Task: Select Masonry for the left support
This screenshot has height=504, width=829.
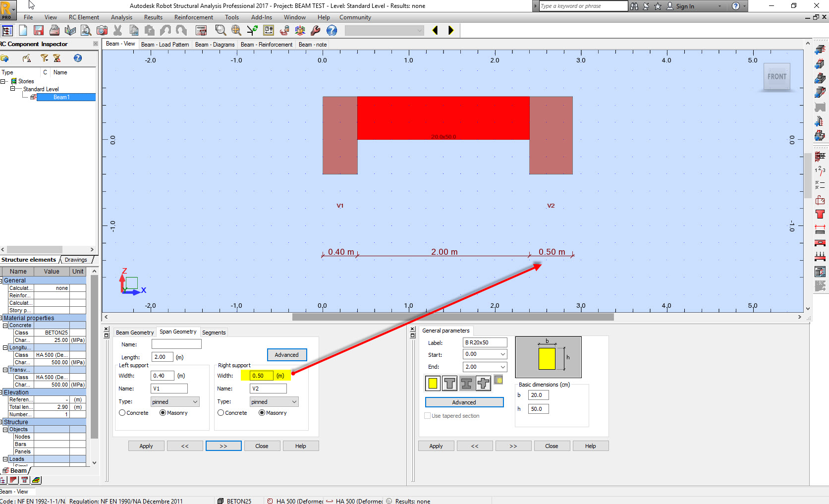Action: [x=163, y=413]
